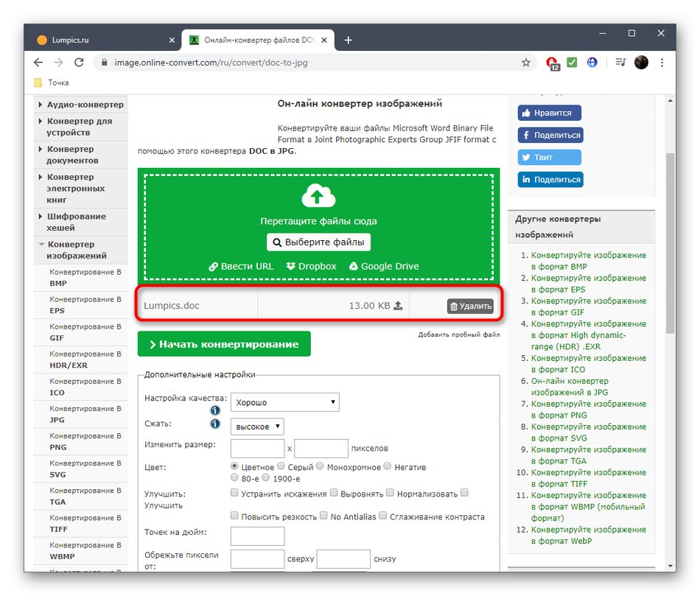This screenshot has width=700, height=596.
Task: Click the trash icon on the Удалить button
Action: 455,305
